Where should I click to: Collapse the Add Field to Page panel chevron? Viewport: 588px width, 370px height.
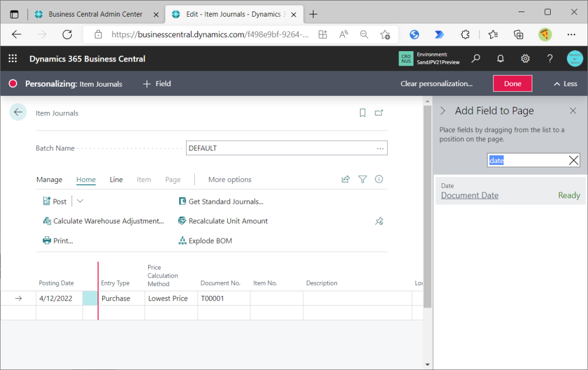pyautogui.click(x=443, y=111)
